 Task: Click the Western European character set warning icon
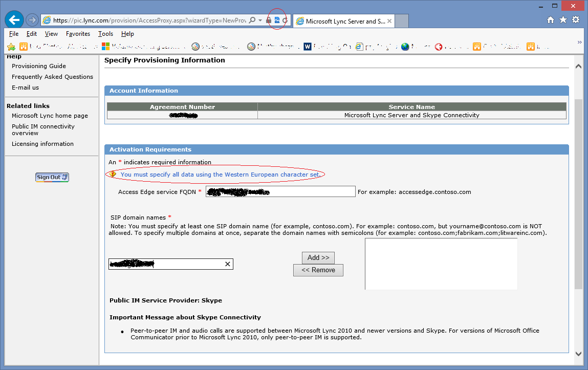[113, 174]
